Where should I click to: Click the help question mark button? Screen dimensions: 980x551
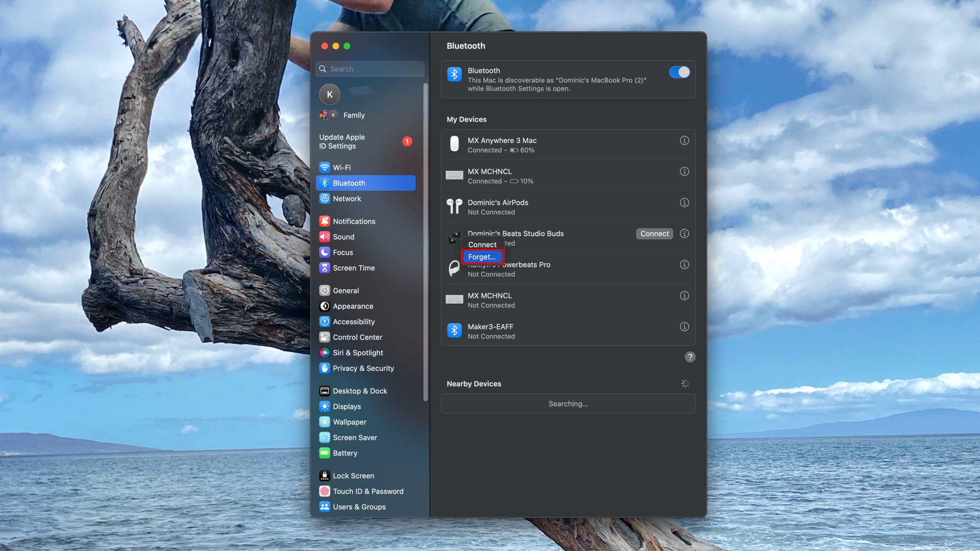coord(690,357)
